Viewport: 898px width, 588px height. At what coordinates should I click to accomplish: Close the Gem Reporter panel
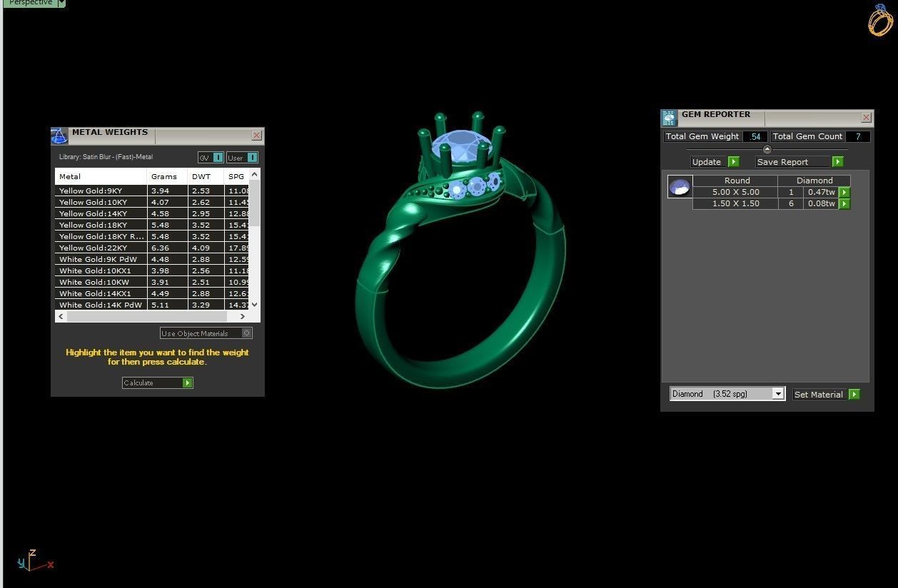(x=867, y=117)
